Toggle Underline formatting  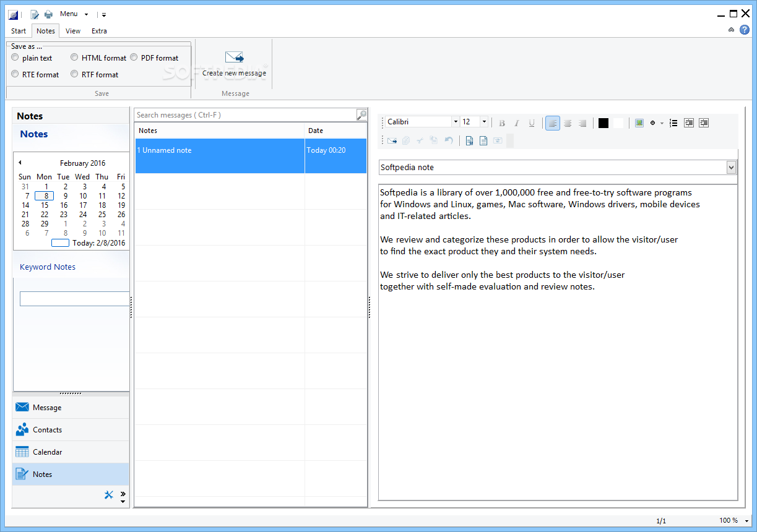pyautogui.click(x=532, y=123)
